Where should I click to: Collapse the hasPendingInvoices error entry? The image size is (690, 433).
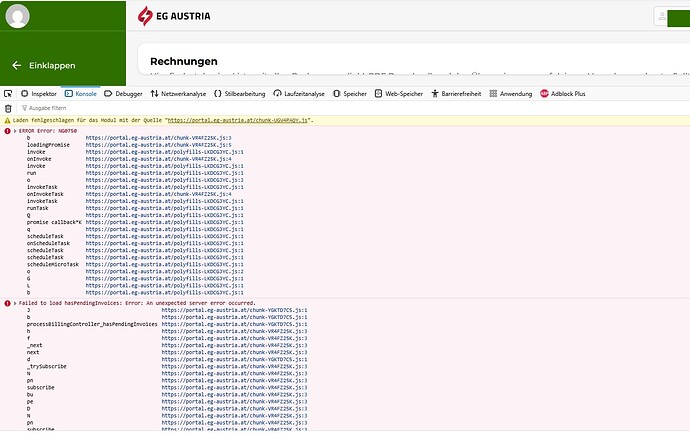coord(15,303)
